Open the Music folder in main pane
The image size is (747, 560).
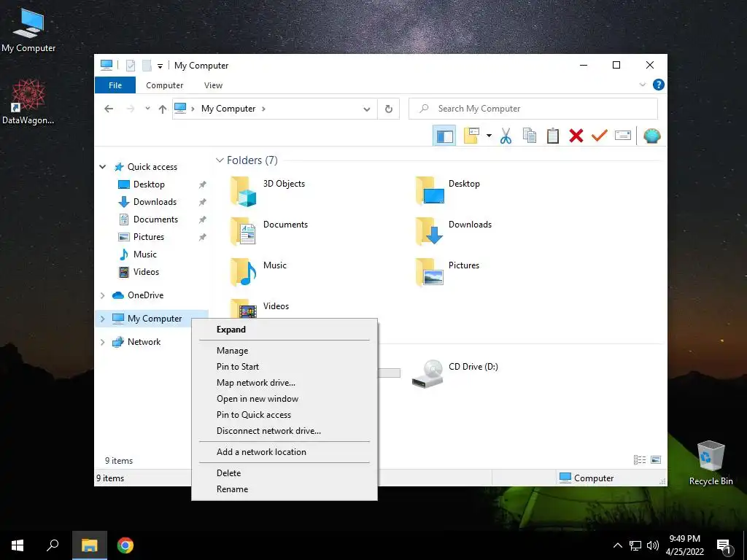pos(258,272)
